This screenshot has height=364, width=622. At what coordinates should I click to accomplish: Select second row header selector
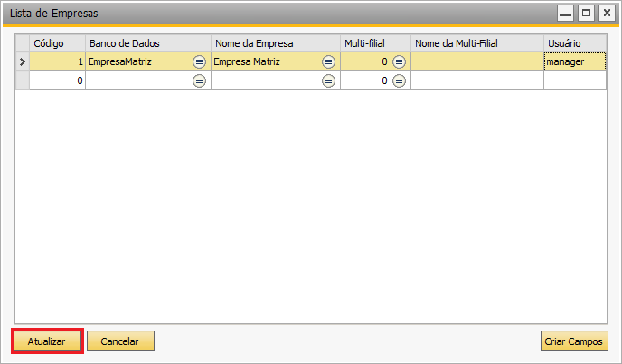pos(23,81)
